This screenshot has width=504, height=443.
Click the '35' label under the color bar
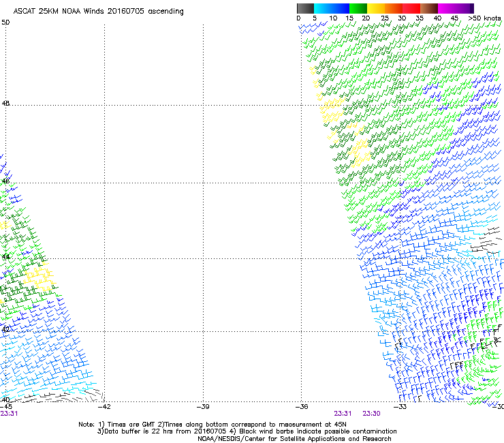[420, 18]
